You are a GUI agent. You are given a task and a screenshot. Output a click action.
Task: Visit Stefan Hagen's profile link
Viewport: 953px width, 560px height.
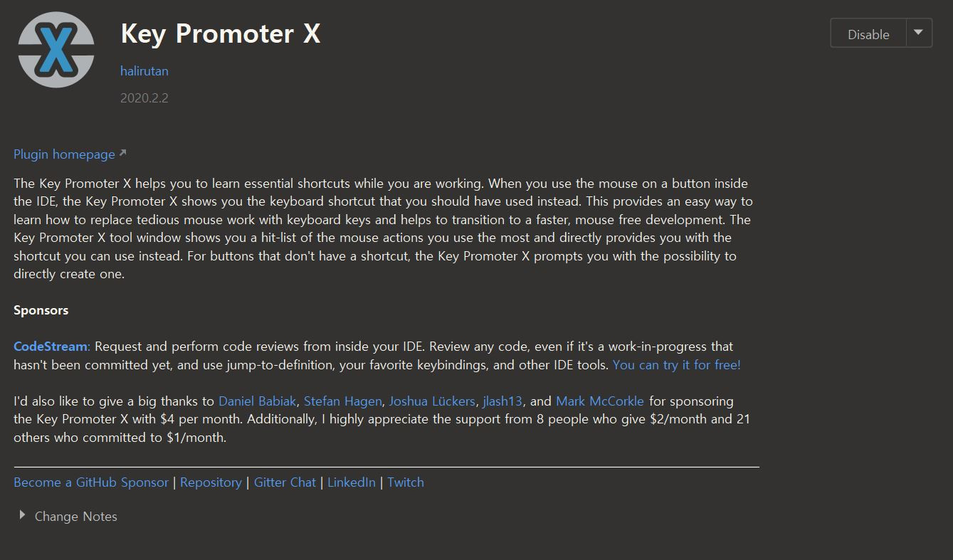coord(342,401)
